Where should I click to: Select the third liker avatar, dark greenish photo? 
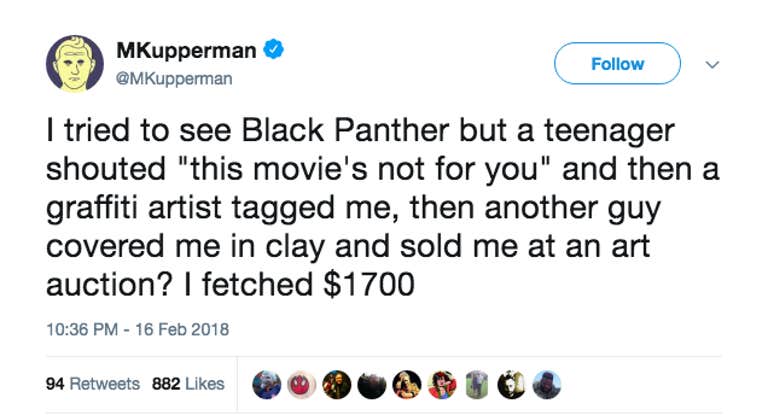[337, 385]
